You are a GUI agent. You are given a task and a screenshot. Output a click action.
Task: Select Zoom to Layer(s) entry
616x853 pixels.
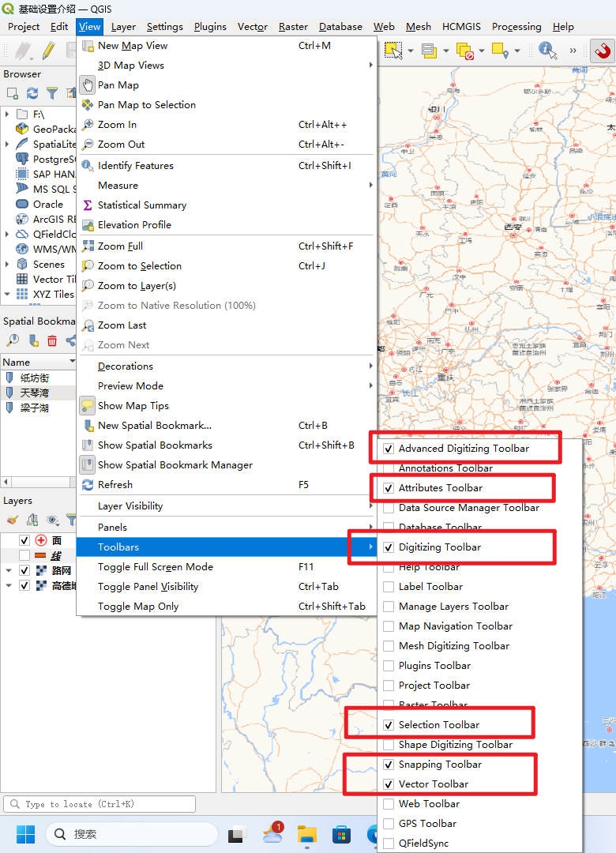pyautogui.click(x=227, y=286)
